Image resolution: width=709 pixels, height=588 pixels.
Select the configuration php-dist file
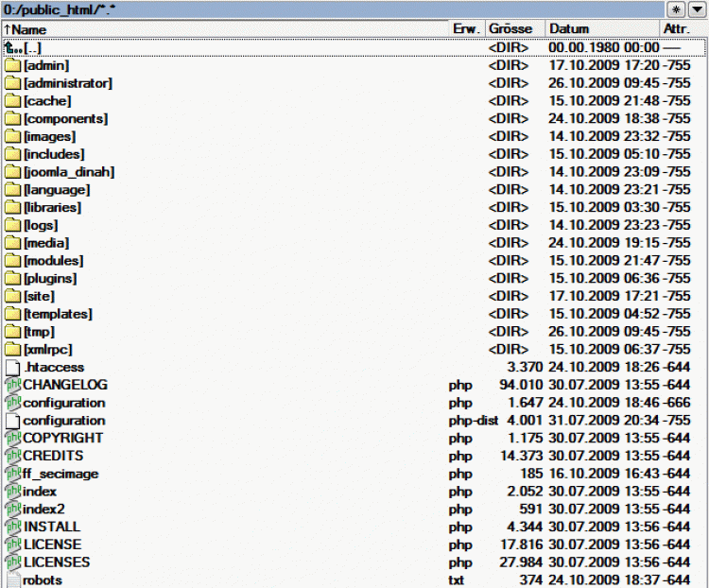[x=63, y=420]
